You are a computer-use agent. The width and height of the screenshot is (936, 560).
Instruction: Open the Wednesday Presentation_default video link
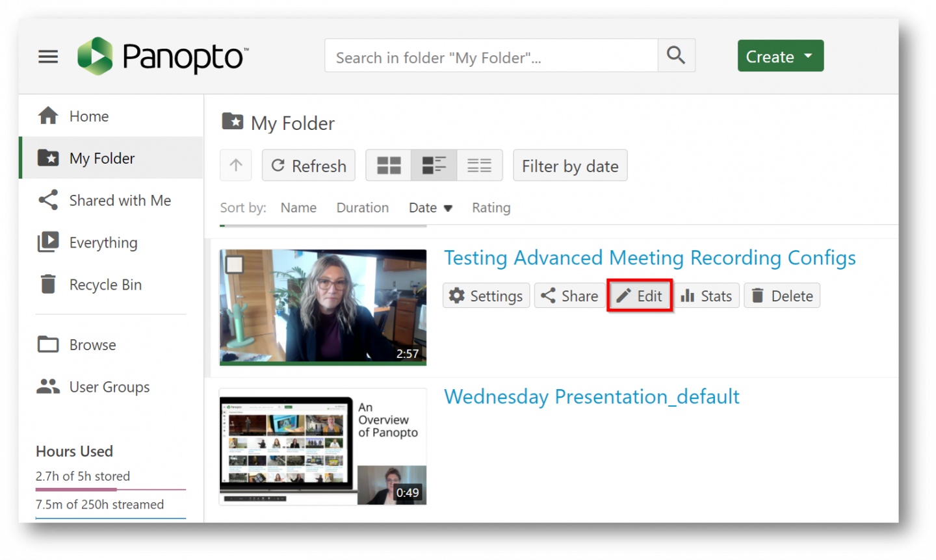[x=591, y=396]
